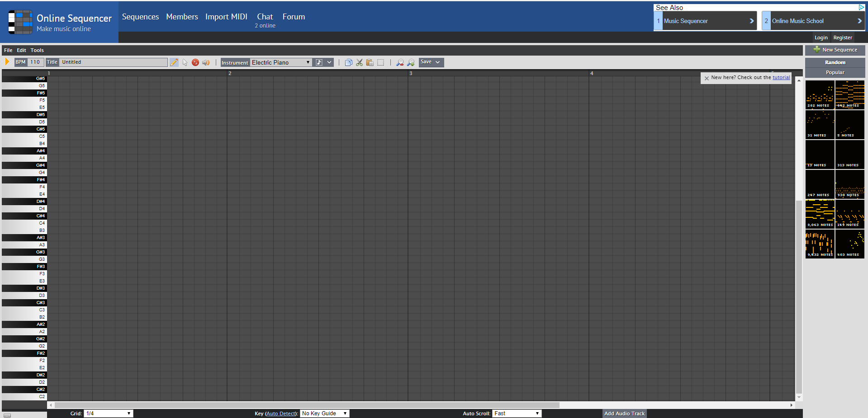Copy selection with the copy icon
The width and height of the screenshot is (868, 418).
(348, 62)
